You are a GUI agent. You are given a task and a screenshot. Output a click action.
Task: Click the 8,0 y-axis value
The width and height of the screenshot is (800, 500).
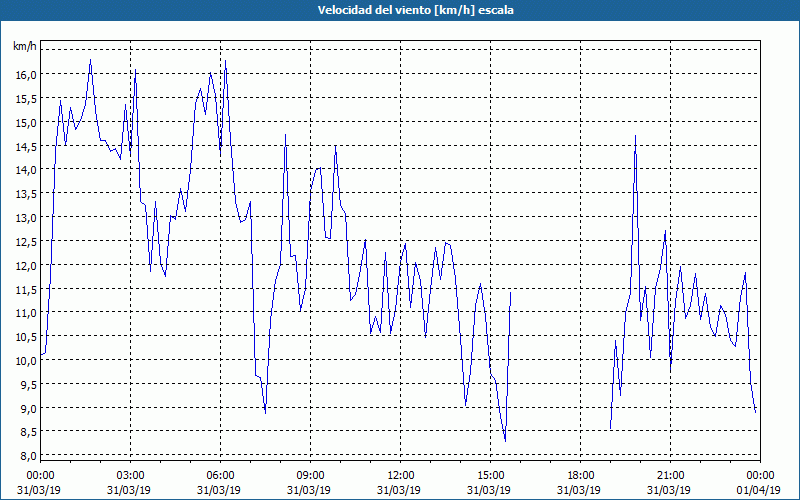pos(27,456)
